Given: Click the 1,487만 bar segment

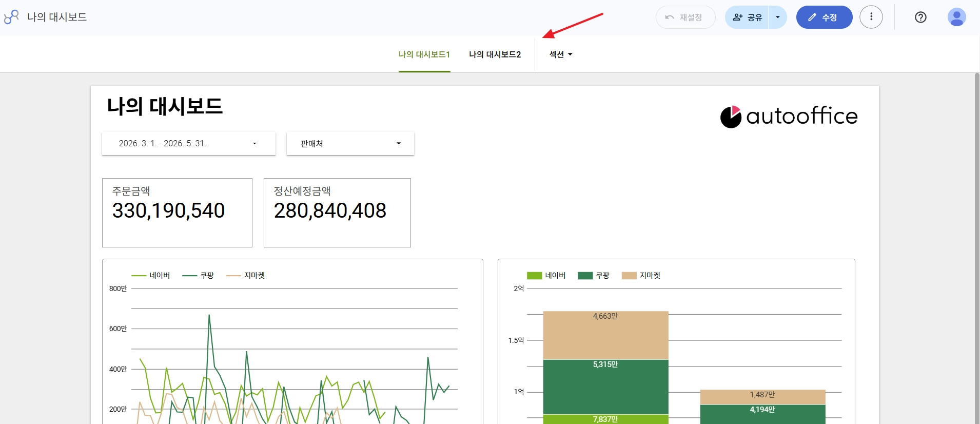Looking at the screenshot, I should [763, 397].
